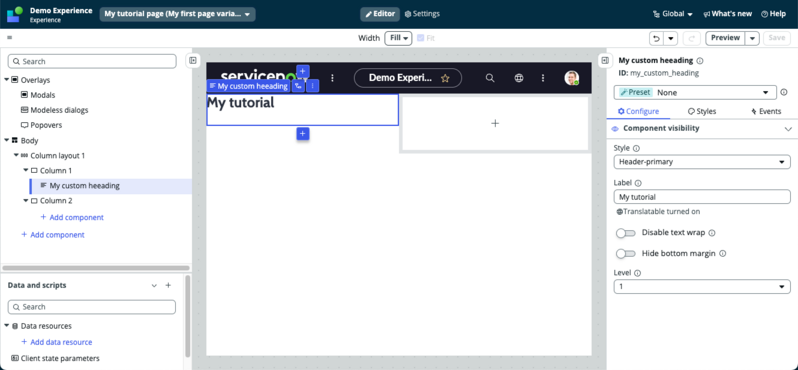The width and height of the screenshot is (798, 370).
Task: Toggle Disable text wrap switch
Action: tap(626, 233)
